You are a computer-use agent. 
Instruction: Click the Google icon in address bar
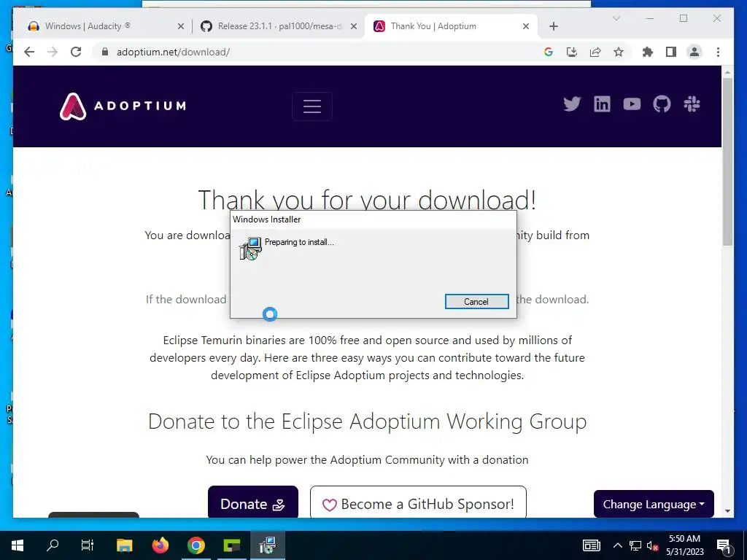click(549, 52)
